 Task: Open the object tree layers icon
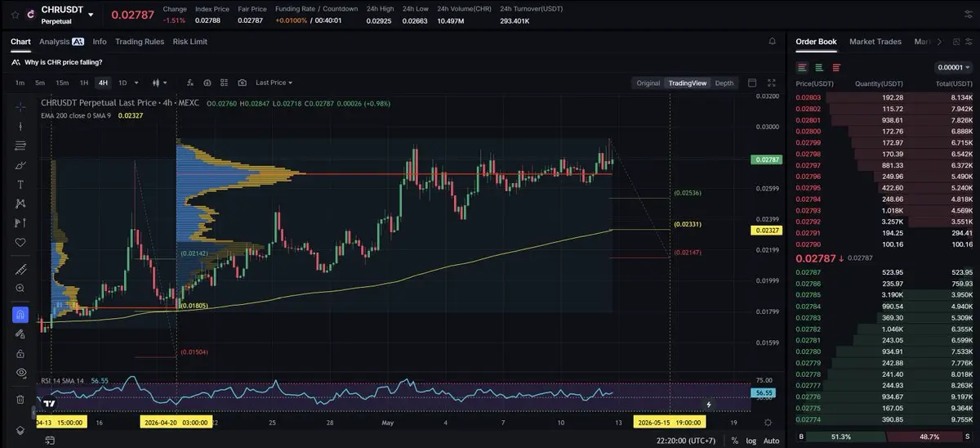point(20,431)
